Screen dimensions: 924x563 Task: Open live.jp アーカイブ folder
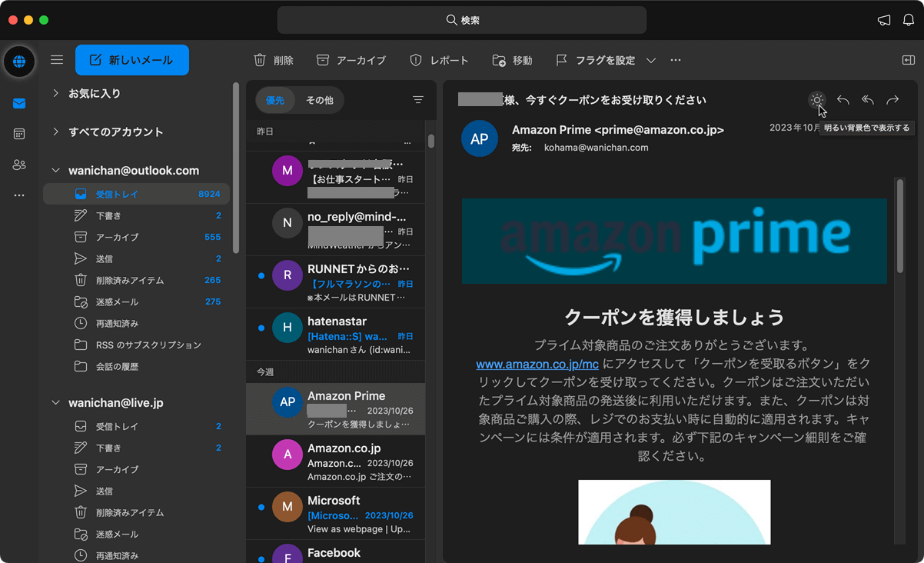pyautogui.click(x=137, y=469)
